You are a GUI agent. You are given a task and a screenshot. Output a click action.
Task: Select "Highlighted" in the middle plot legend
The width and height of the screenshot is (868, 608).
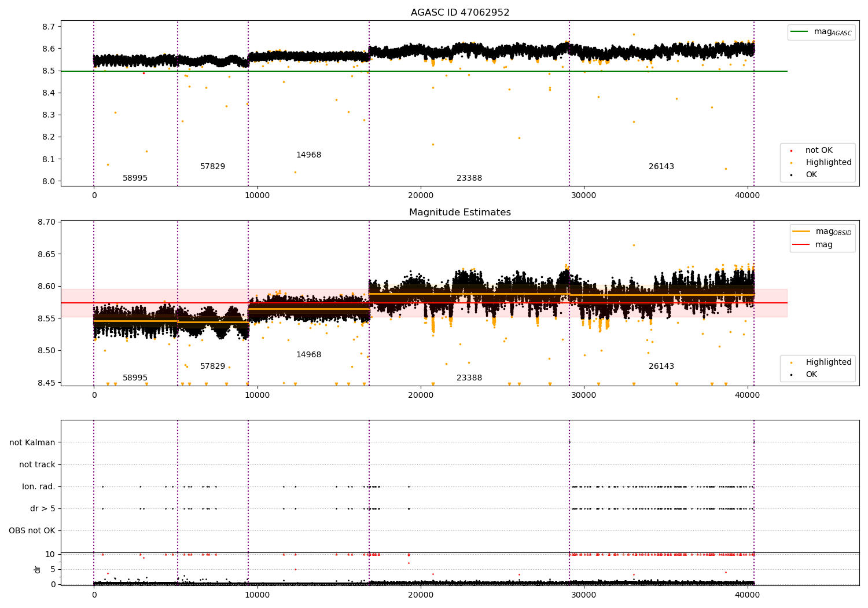(x=829, y=362)
